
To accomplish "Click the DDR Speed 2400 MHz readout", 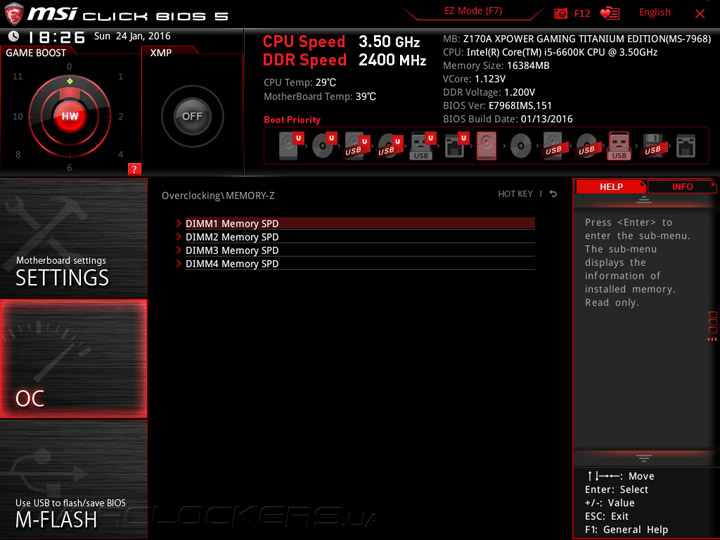I will 344,60.
